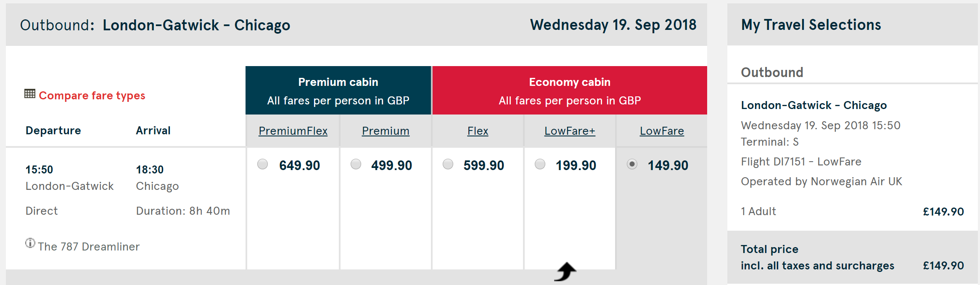Pick the 199.90 LowFare+ radio button
980x285 pixels.
[x=540, y=164]
